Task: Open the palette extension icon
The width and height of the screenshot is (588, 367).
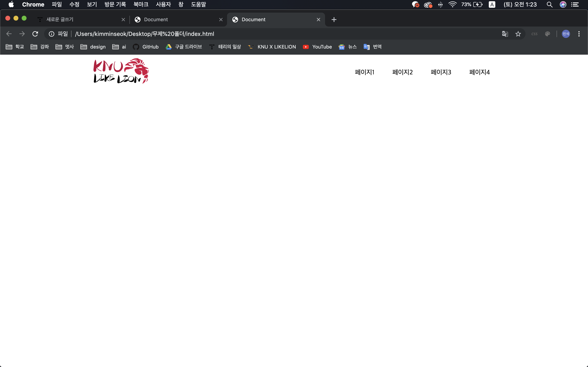Action: [547, 34]
